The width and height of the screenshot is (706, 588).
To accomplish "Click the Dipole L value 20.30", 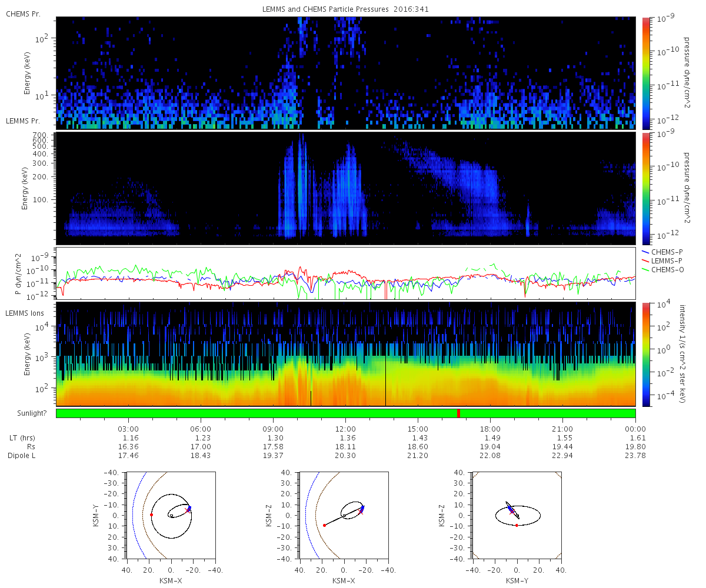I will point(345,456).
